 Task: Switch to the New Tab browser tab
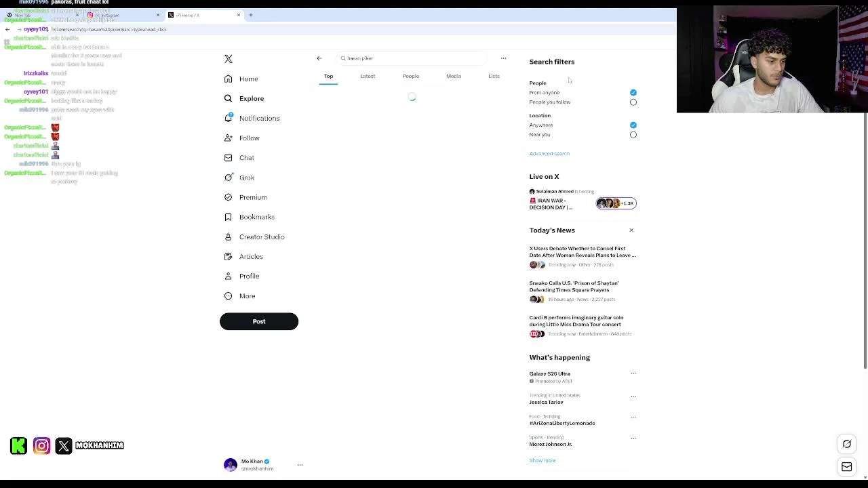click(42, 15)
